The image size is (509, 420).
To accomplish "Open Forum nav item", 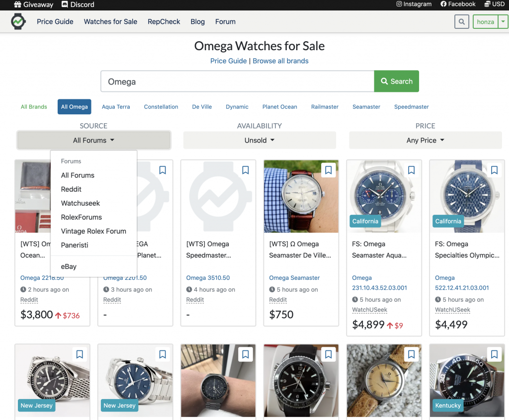I will coord(225,22).
